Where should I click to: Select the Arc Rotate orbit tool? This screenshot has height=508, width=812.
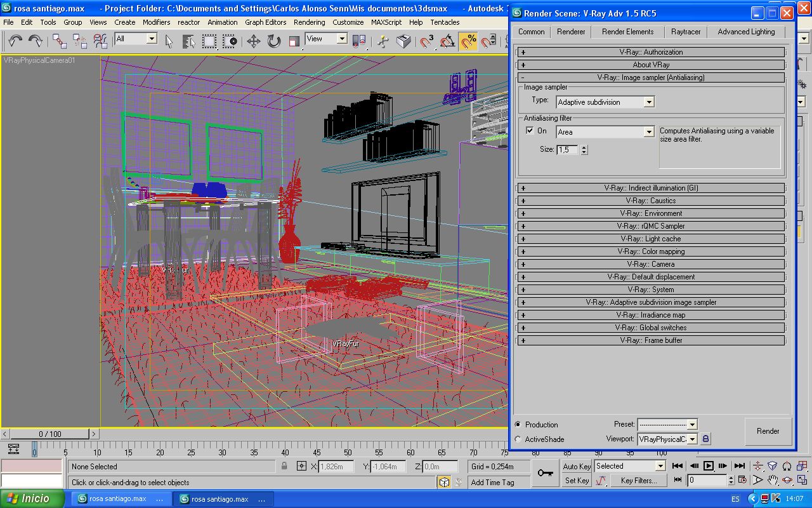point(787,480)
